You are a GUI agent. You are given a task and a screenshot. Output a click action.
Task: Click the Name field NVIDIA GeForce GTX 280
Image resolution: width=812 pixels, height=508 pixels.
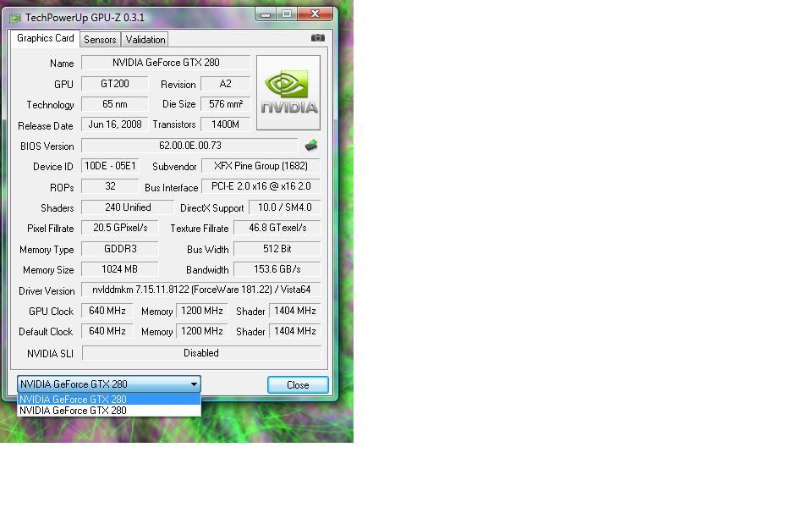(x=167, y=63)
